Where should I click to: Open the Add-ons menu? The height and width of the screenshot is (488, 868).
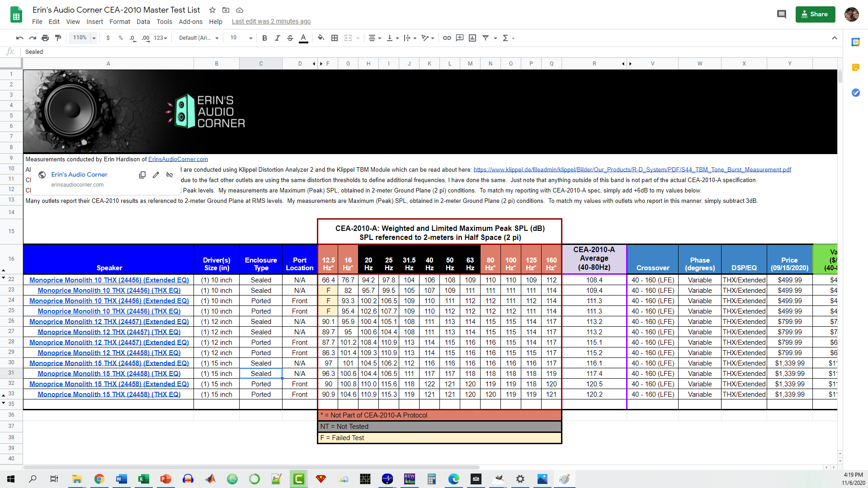tap(190, 22)
